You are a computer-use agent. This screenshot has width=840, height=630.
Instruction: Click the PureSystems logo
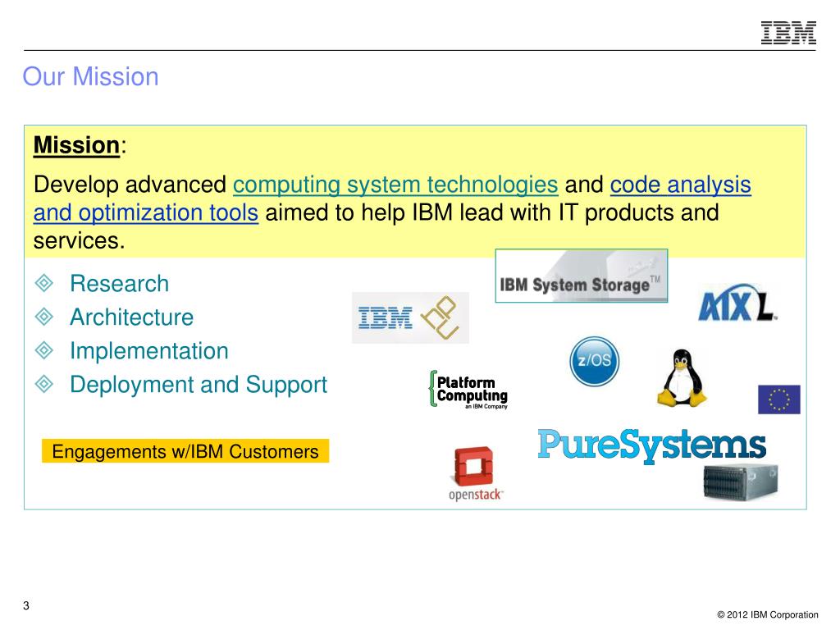tap(652, 445)
